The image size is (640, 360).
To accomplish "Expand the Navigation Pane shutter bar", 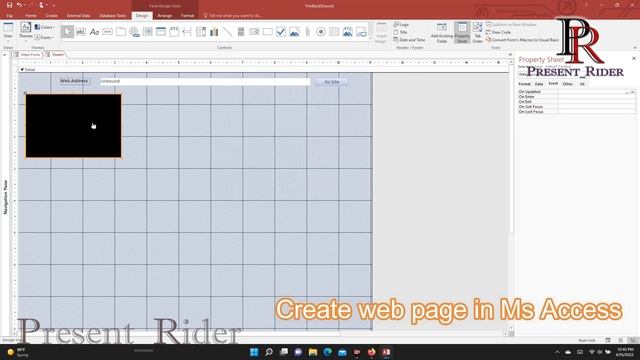I will (5, 54).
